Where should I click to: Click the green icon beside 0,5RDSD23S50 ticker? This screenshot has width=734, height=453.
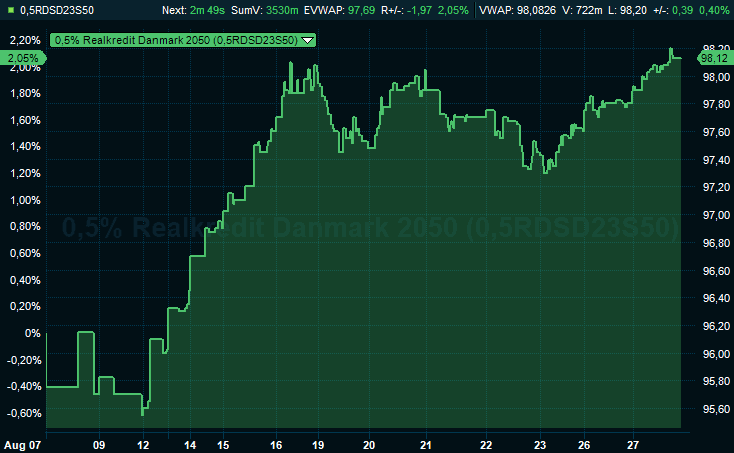tap(10, 10)
